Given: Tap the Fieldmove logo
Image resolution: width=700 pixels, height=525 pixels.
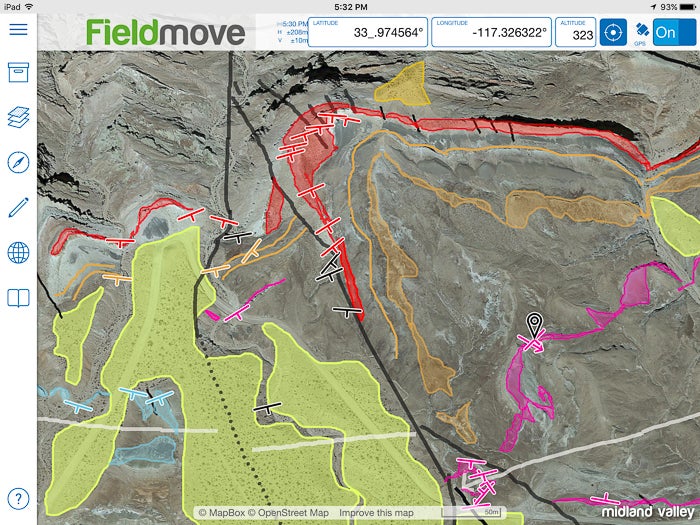Looking at the screenshot, I should click(x=165, y=32).
